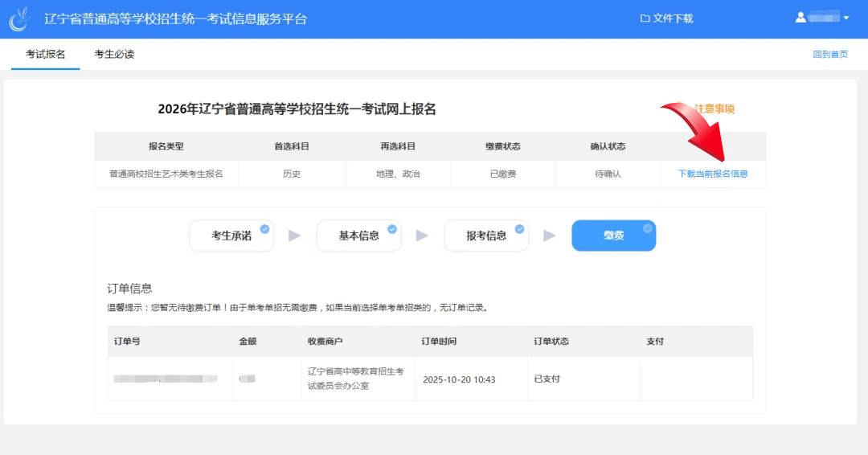Viewport: 868px width, 455px height.
Task: Click the platform logo icon
Action: coord(18,18)
